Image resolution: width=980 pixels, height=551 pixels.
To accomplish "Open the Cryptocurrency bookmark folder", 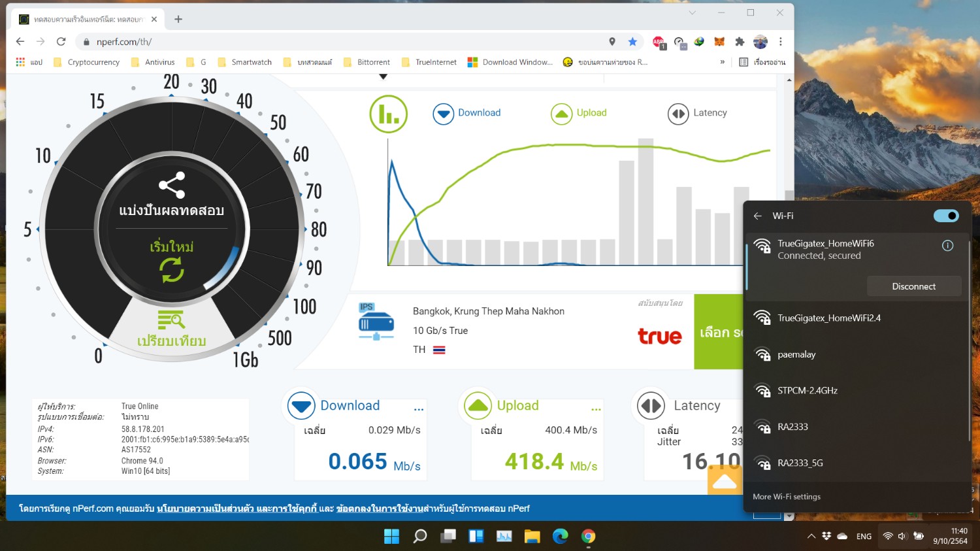I will 86,62.
